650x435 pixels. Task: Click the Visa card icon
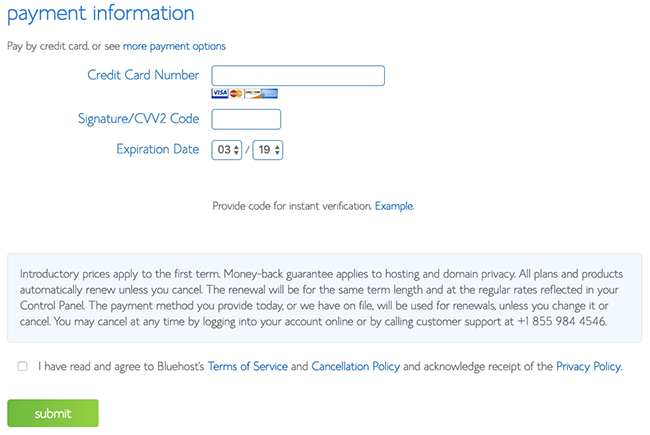click(220, 93)
